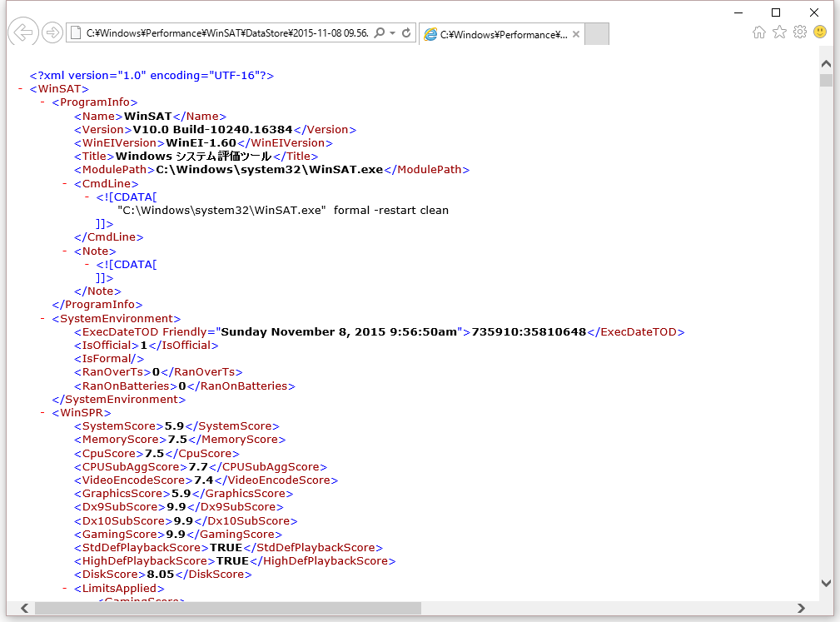The height and width of the screenshot is (622, 840).
Task: Close the Internet Explorer window
Action: 814,12
